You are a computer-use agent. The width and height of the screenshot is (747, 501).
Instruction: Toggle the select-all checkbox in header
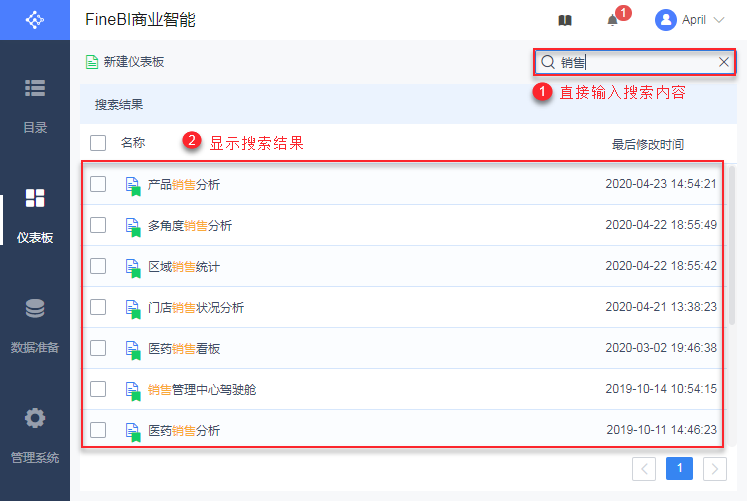pos(98,143)
